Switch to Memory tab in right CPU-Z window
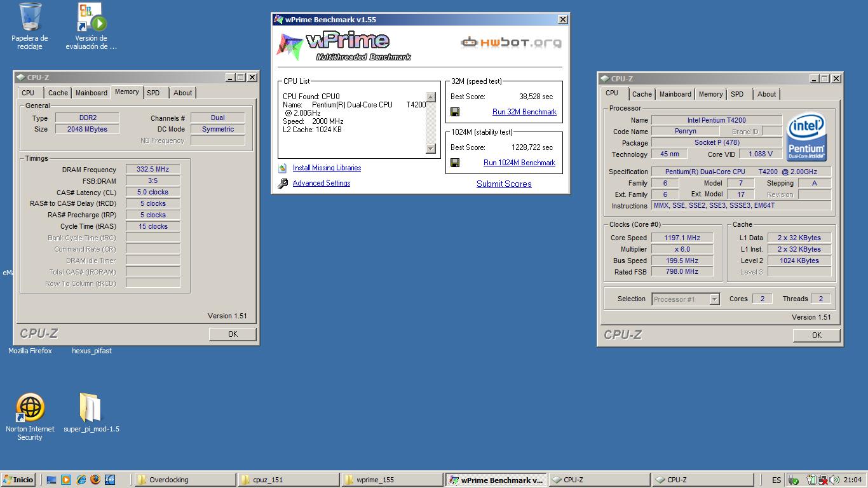 (710, 94)
